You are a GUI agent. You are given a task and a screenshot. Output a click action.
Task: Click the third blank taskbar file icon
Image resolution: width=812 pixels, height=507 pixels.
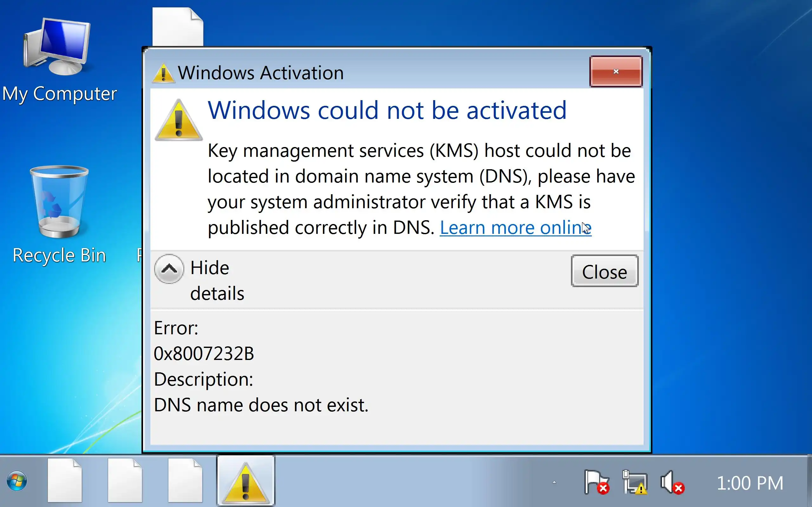[185, 480]
